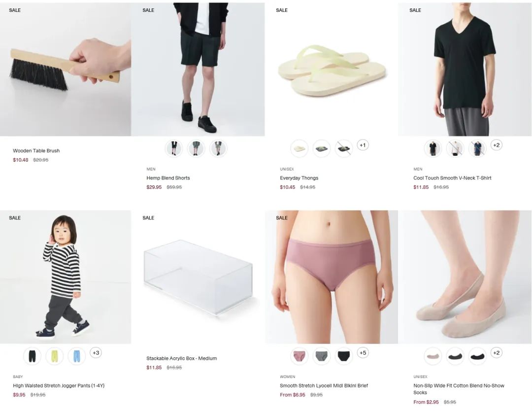Open Hemp Blend Shorts product title
The height and width of the screenshot is (413, 532).
168,178
